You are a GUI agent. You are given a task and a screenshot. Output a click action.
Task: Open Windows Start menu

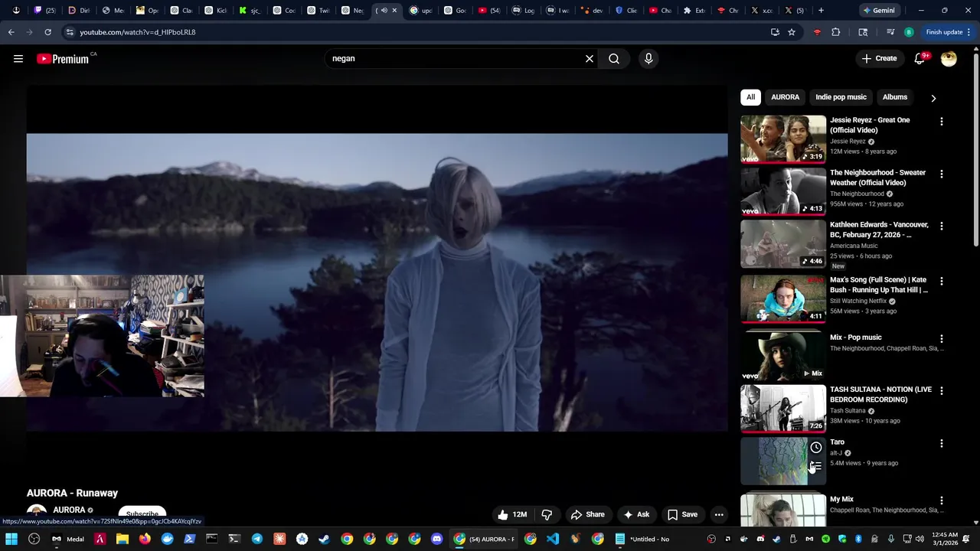tap(11, 539)
